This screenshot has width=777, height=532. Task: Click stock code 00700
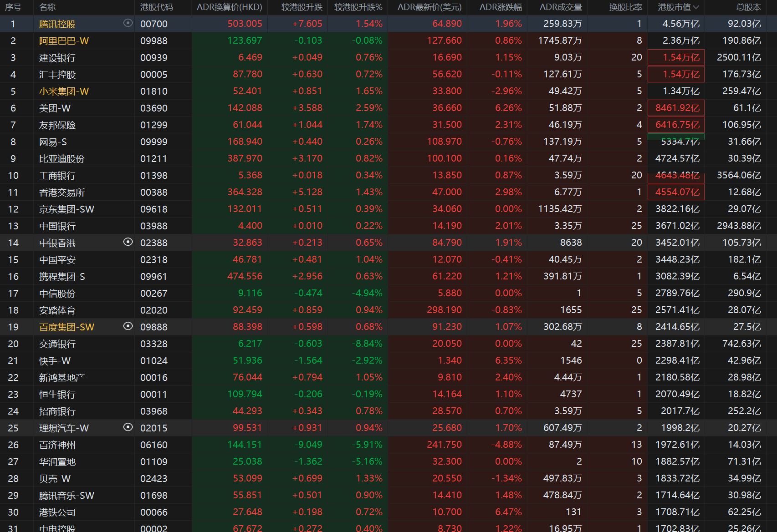pos(154,24)
